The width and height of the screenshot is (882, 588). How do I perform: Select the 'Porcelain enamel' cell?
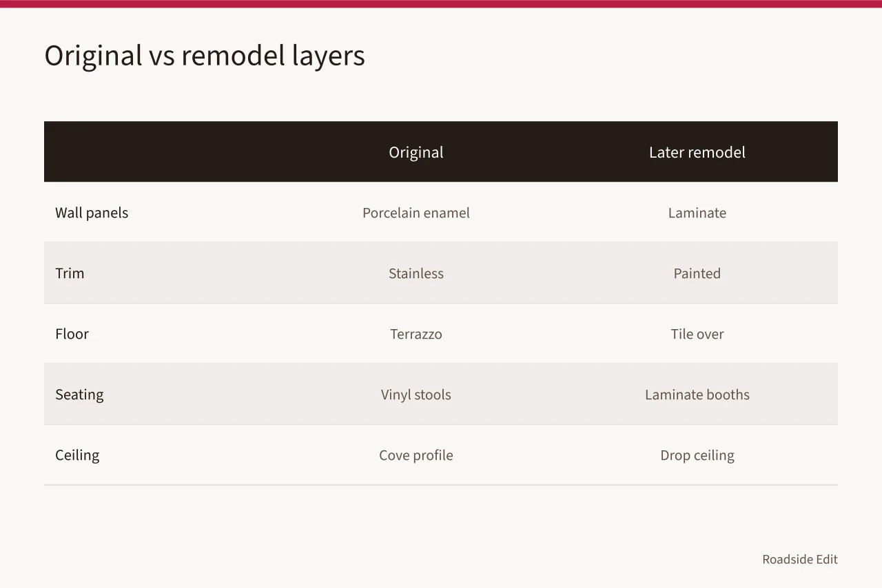[416, 213]
